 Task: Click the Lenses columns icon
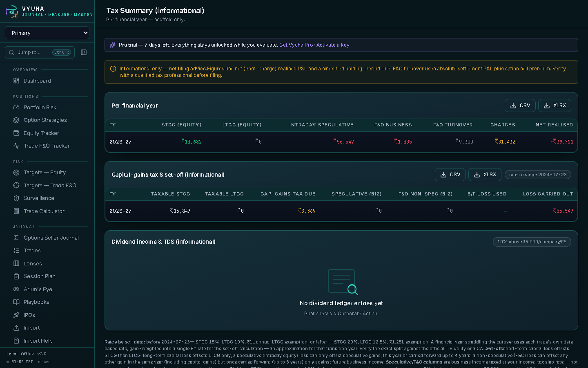coord(16,264)
